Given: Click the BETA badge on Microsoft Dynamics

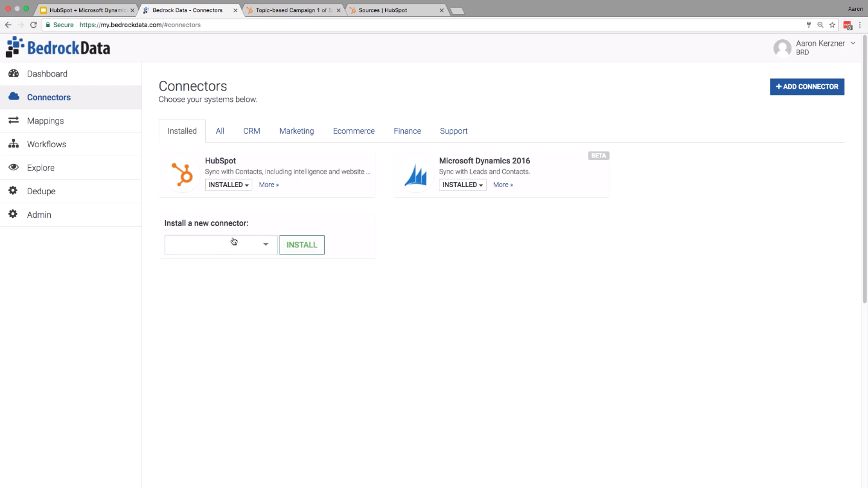Looking at the screenshot, I should coord(598,156).
